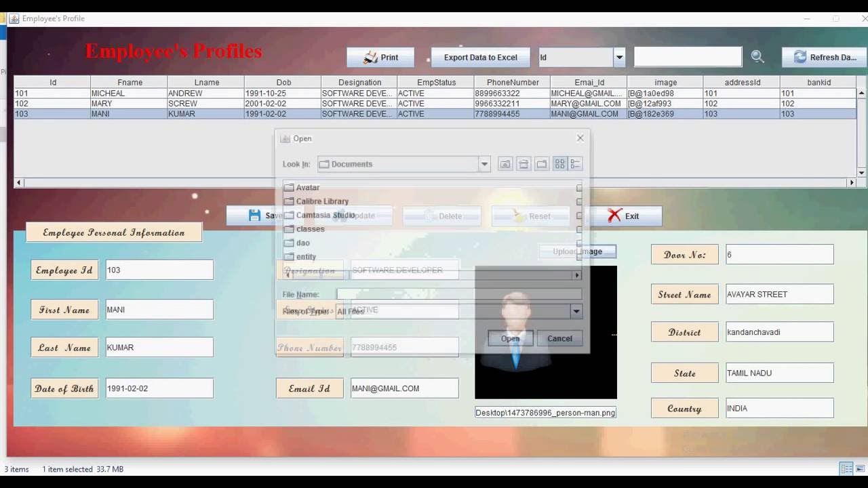Click phone number cell 8899663322
Viewport: 868px width, 488px height.
click(x=513, y=93)
